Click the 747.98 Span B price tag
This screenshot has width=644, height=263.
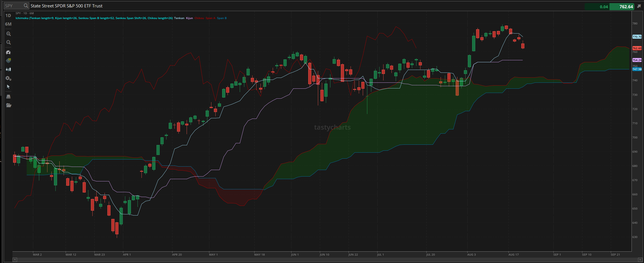(637, 69)
